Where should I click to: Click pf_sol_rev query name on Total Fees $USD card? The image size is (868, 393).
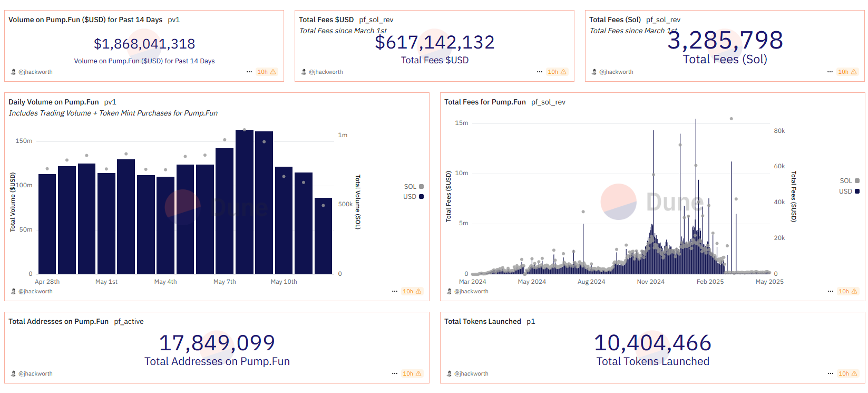tap(376, 20)
